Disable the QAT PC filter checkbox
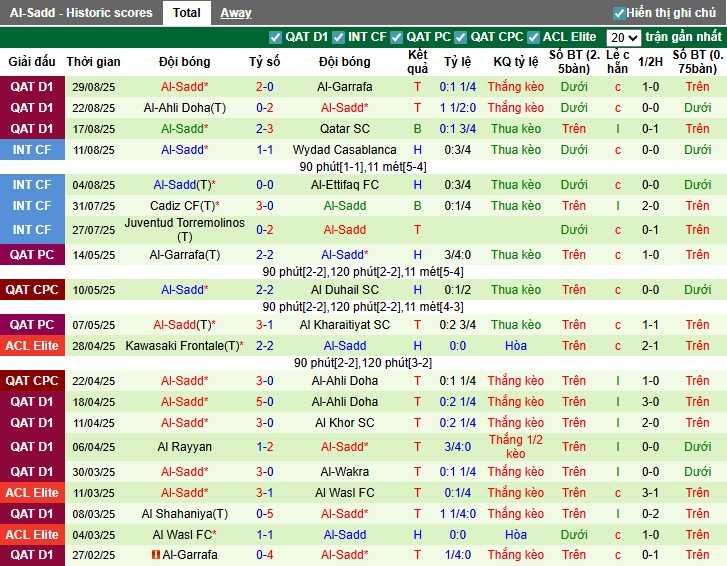 397,37
